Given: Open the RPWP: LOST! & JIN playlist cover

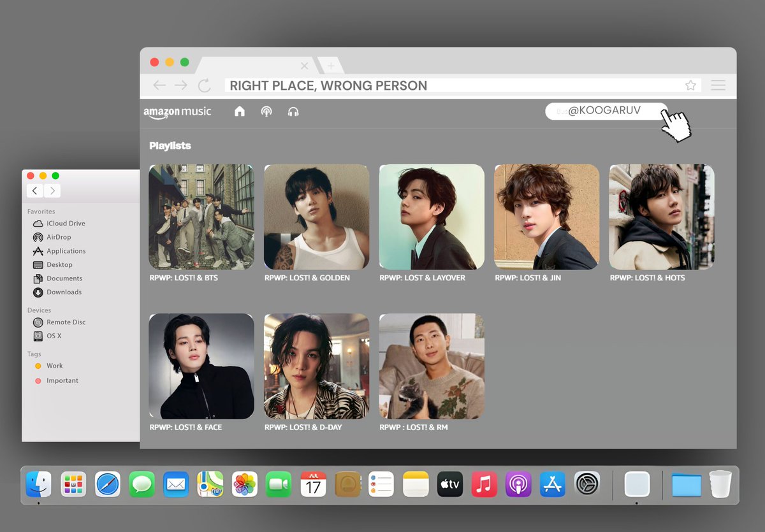Looking at the screenshot, I should coord(547,217).
